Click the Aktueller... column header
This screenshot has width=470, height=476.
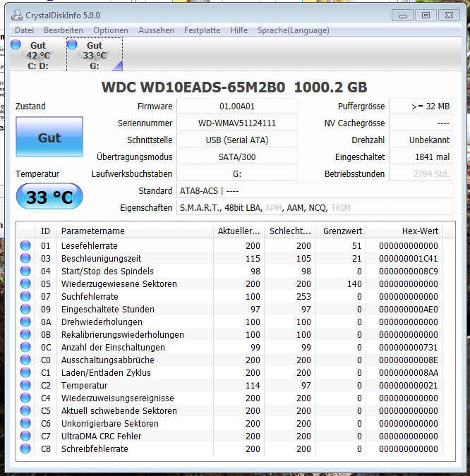tap(239, 231)
